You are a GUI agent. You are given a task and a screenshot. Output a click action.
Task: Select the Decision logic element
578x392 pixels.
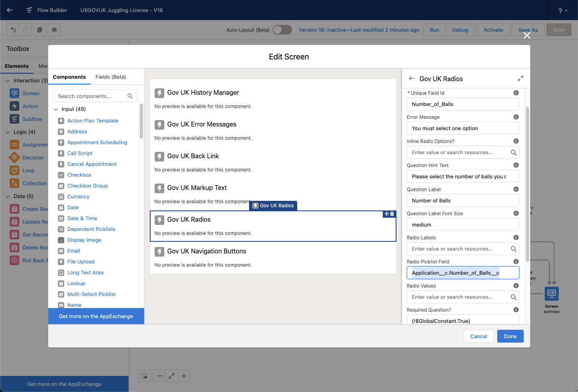(34, 157)
